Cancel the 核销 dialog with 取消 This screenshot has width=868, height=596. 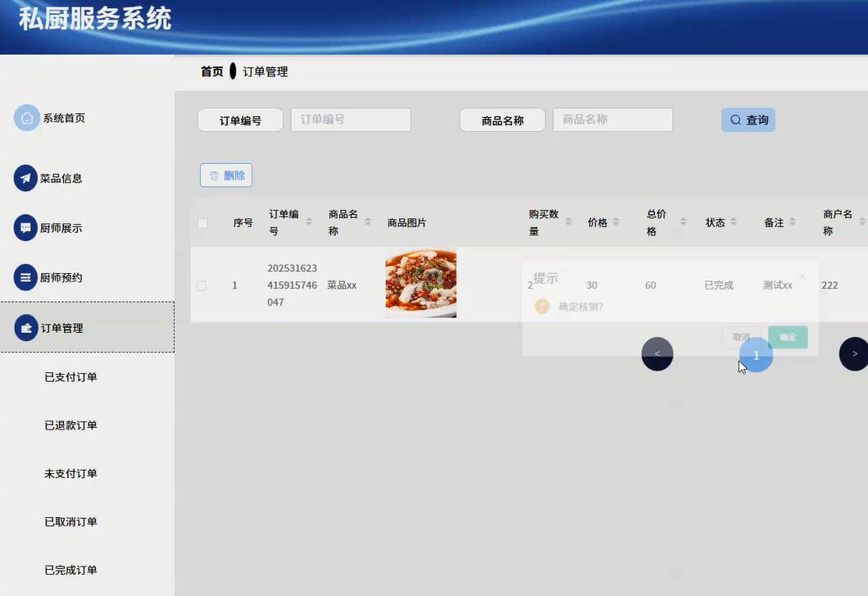[x=741, y=337]
